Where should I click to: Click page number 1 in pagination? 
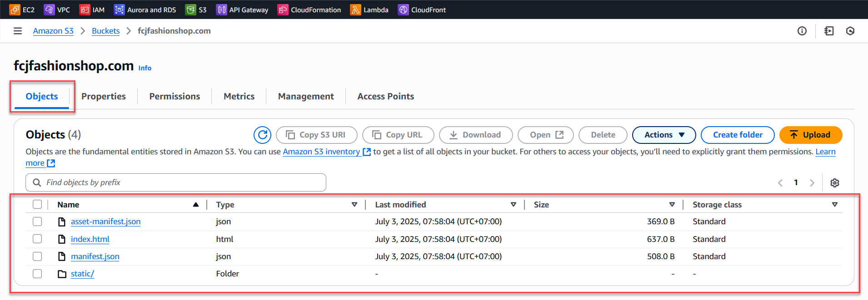click(x=796, y=182)
